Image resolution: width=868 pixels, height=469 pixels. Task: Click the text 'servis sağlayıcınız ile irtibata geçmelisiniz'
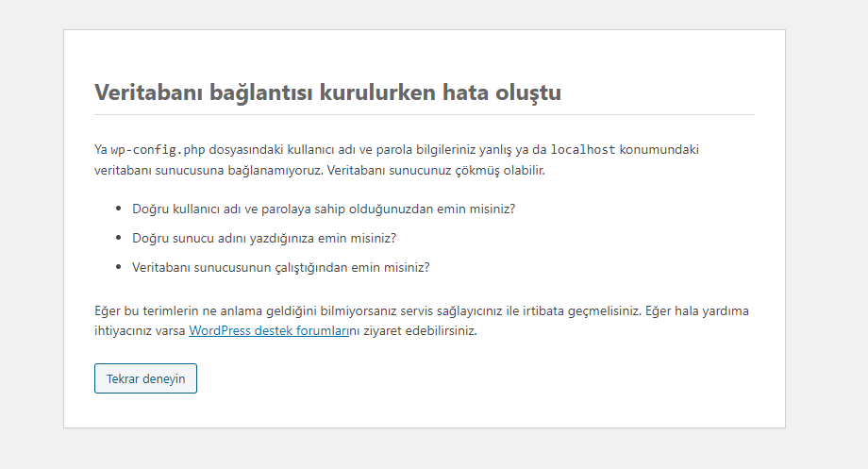click(520, 311)
